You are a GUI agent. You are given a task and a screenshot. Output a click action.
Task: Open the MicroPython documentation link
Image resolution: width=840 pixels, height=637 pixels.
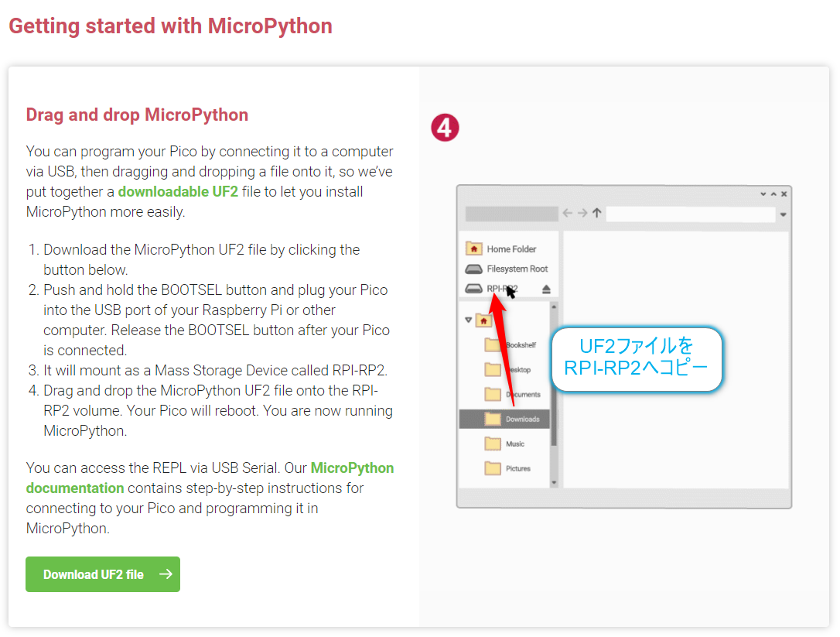tap(210, 478)
